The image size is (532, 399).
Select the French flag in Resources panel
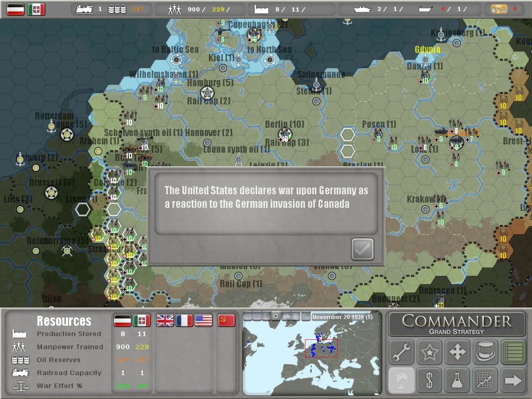pyautogui.click(x=184, y=321)
